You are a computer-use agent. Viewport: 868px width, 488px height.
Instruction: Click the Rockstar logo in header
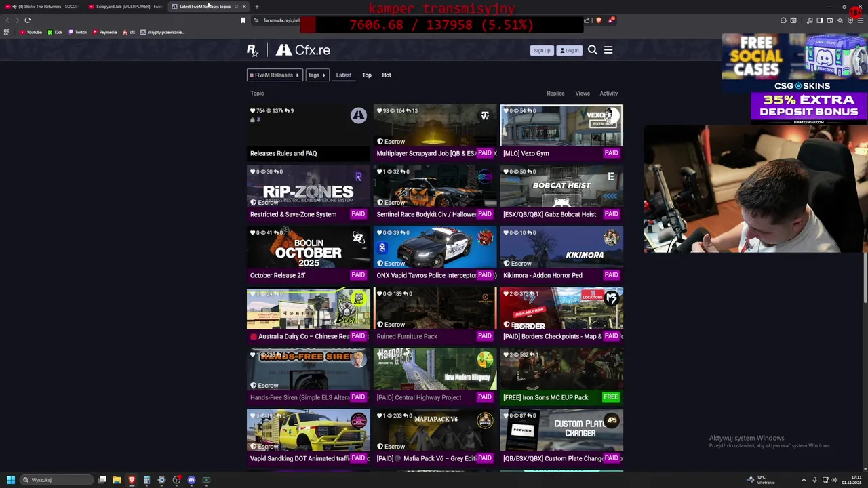[252, 50]
